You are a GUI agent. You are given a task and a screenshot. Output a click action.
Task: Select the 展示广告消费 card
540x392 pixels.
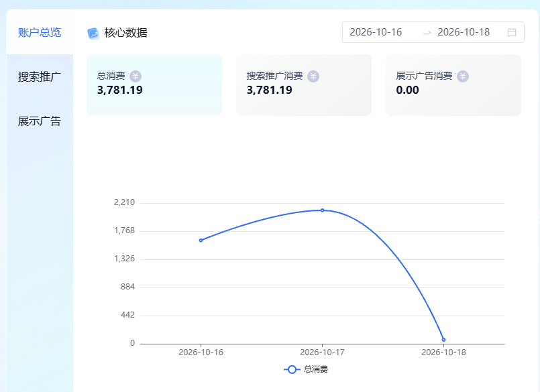[453, 85]
